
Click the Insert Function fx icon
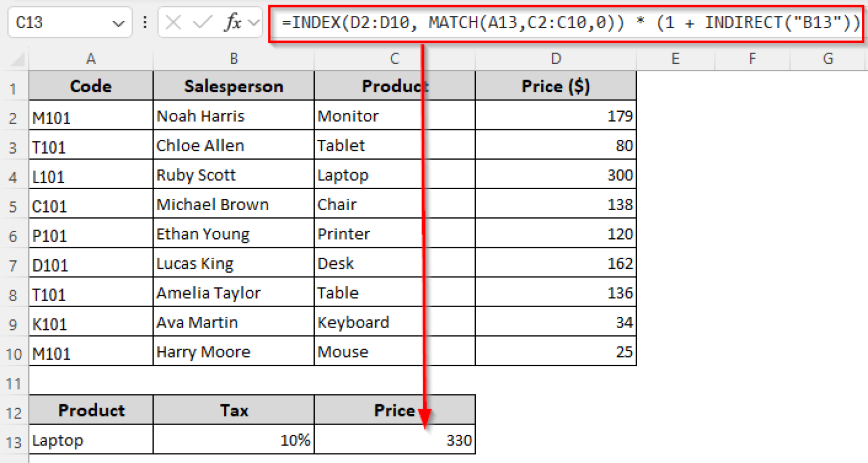click(x=232, y=23)
